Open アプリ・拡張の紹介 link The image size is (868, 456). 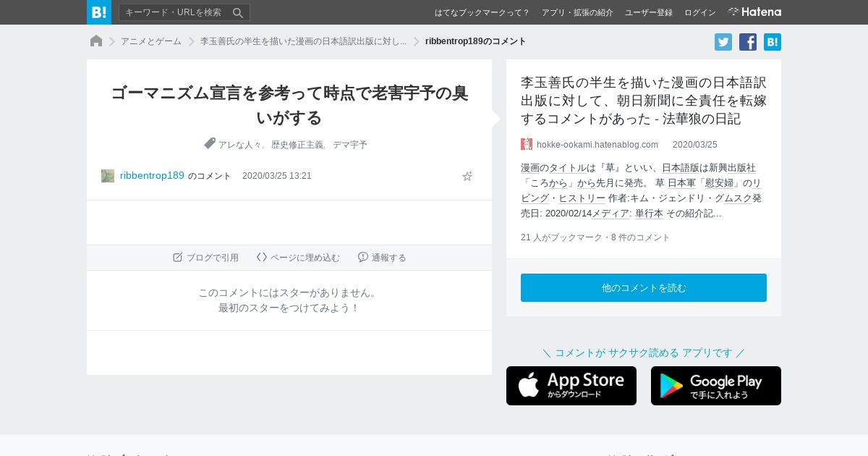pos(577,12)
